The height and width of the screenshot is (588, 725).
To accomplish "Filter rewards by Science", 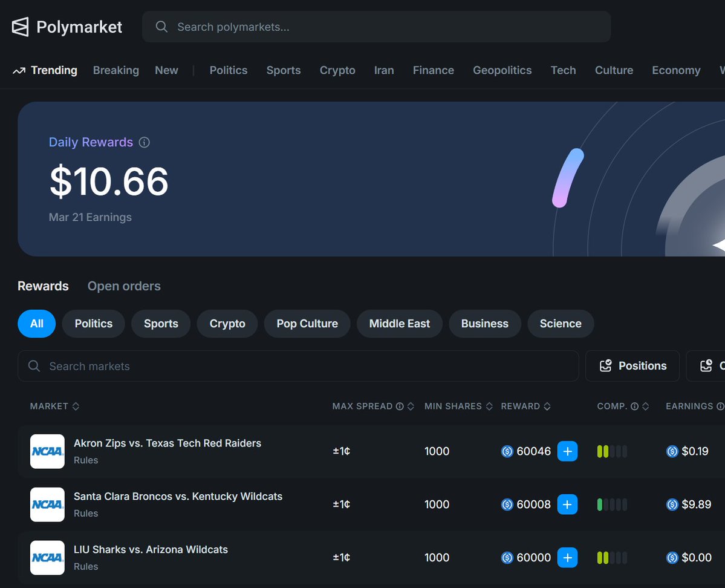I will (561, 324).
